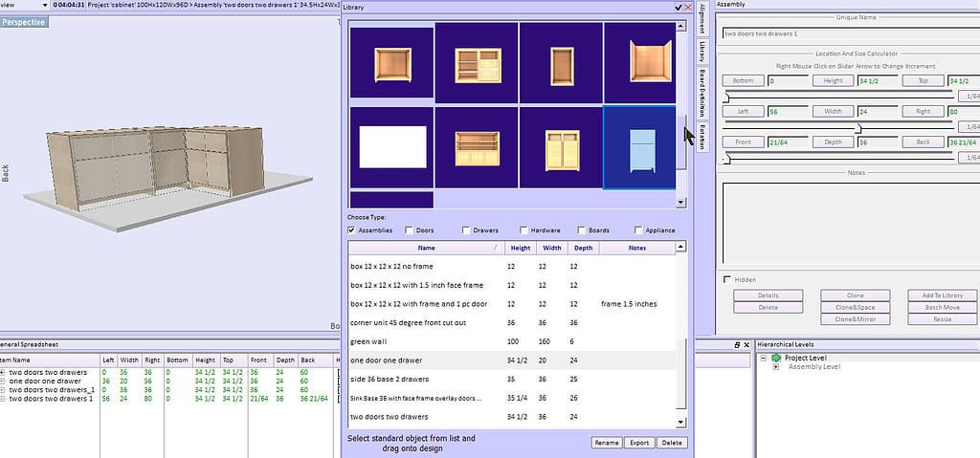The image size is (980, 458).
Task: Pick the white blank panel thumbnail
Action: click(x=391, y=147)
